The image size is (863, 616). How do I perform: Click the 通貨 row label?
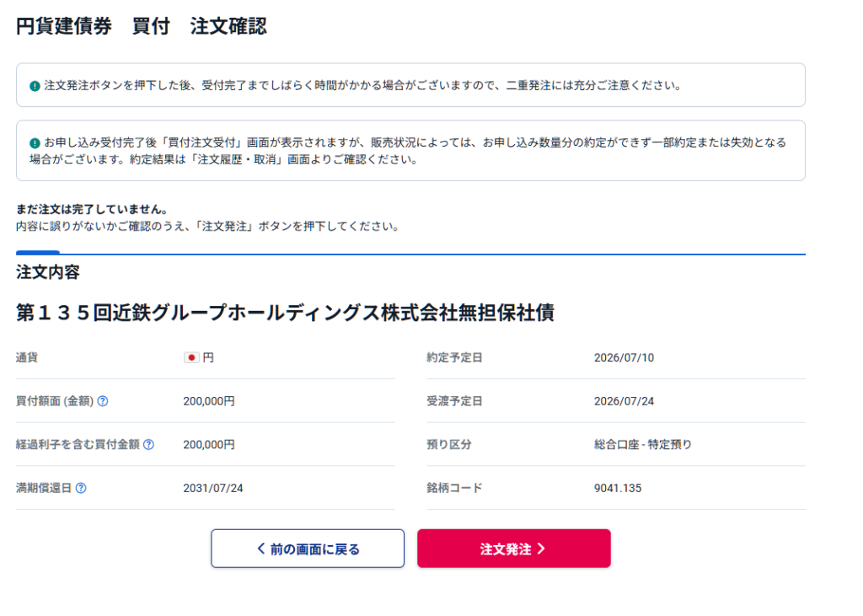point(26,358)
